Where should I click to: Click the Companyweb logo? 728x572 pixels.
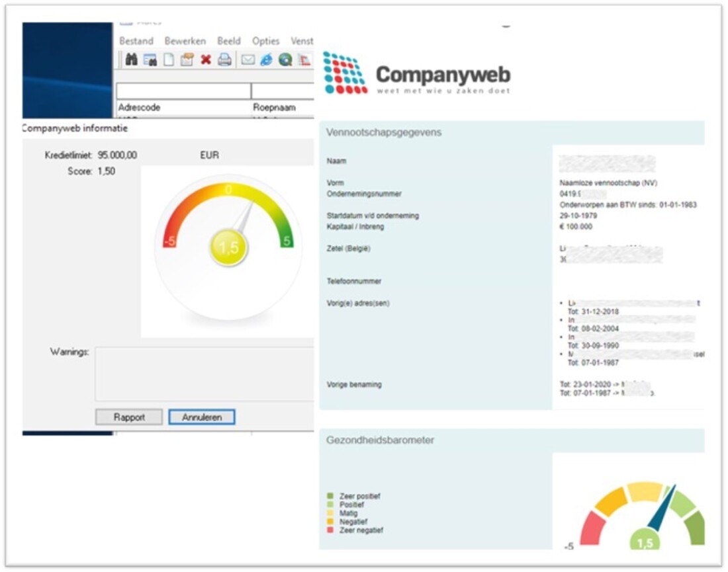416,74
